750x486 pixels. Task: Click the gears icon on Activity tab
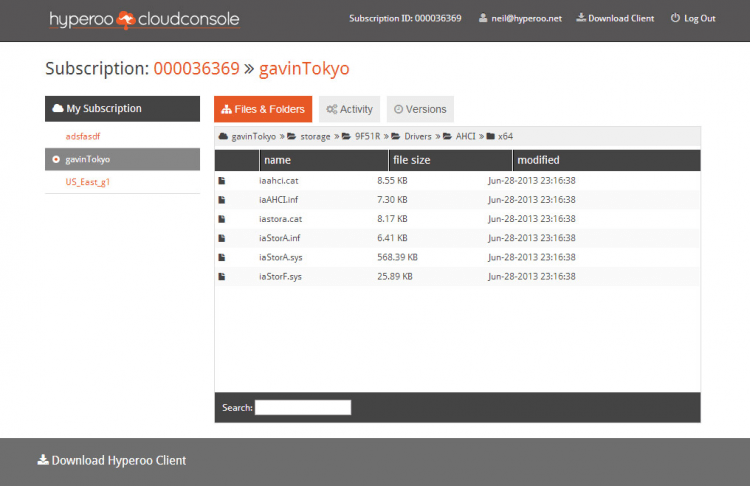coord(331,109)
